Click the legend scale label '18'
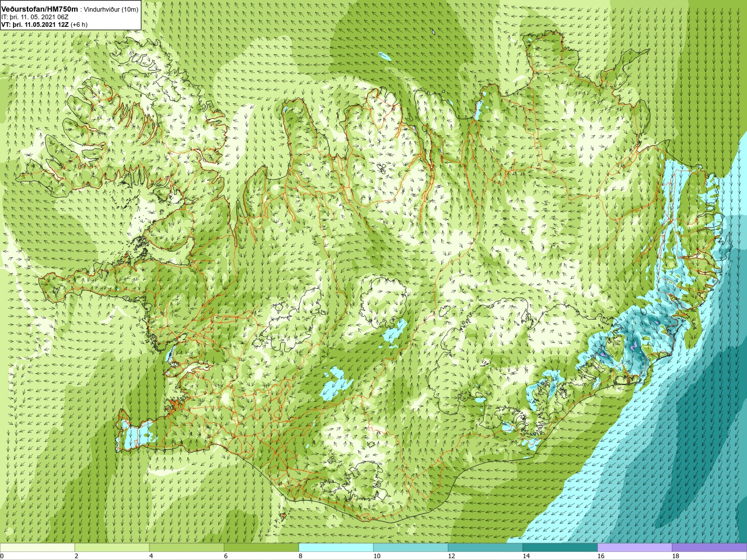 click(675, 556)
